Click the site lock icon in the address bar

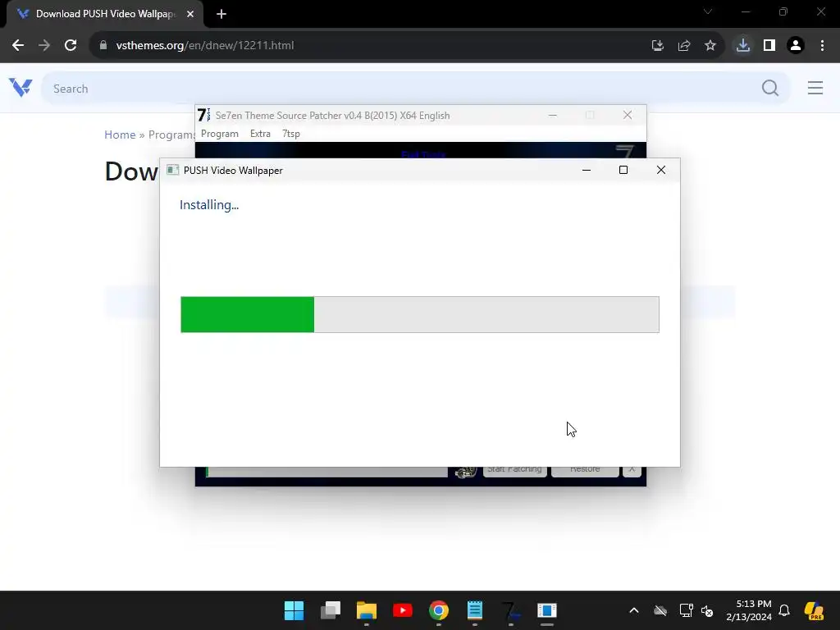[103, 46]
